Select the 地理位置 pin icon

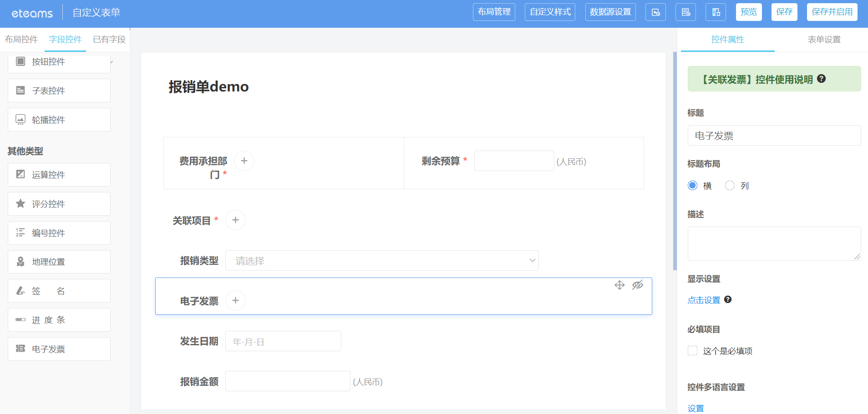pos(20,262)
